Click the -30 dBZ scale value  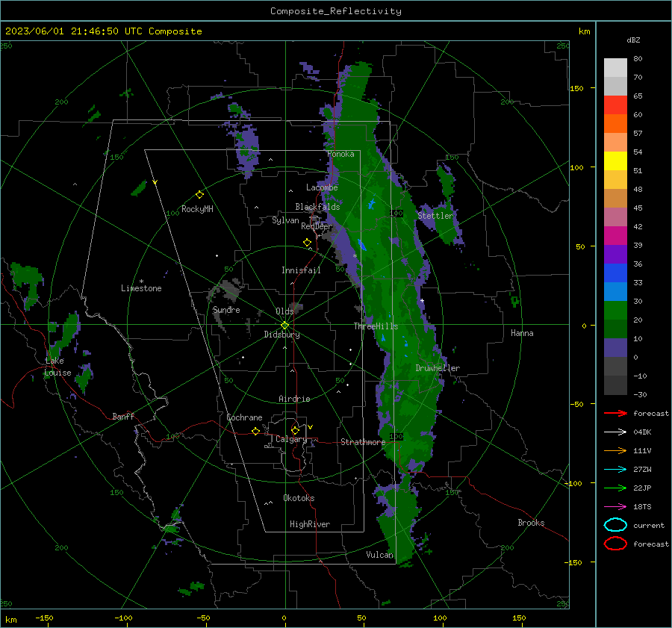(640, 394)
